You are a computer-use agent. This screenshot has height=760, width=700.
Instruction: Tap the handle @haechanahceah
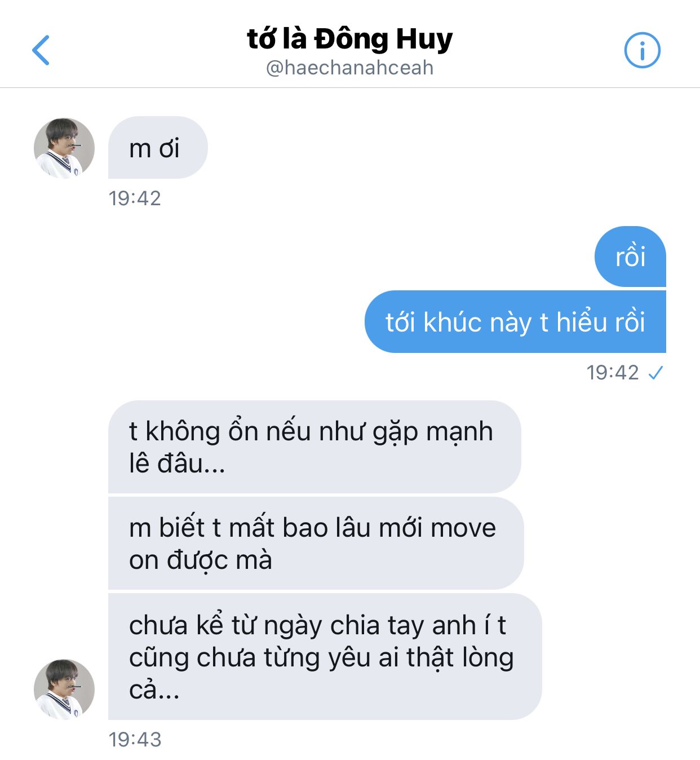click(350, 68)
